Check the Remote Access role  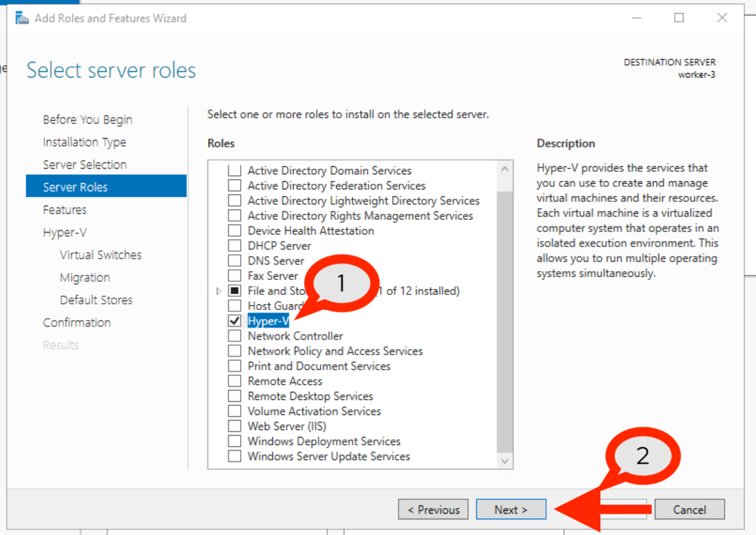[236, 381]
